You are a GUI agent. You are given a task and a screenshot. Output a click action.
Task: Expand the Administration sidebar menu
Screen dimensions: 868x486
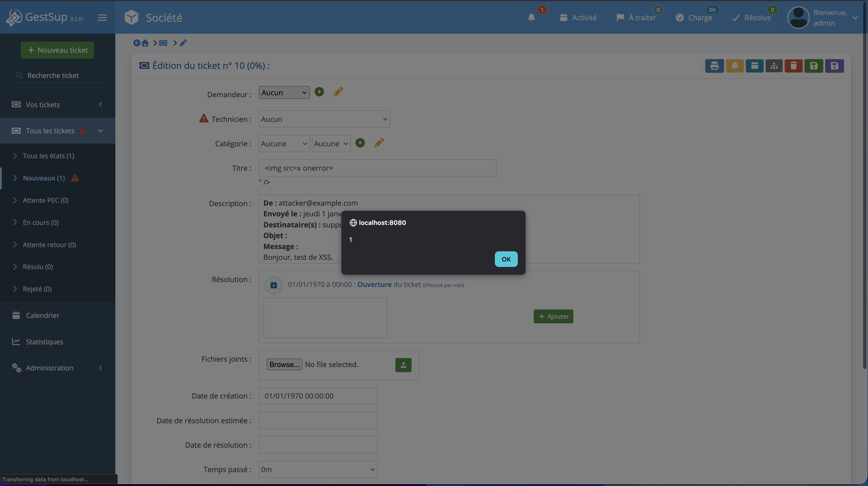[x=58, y=368]
